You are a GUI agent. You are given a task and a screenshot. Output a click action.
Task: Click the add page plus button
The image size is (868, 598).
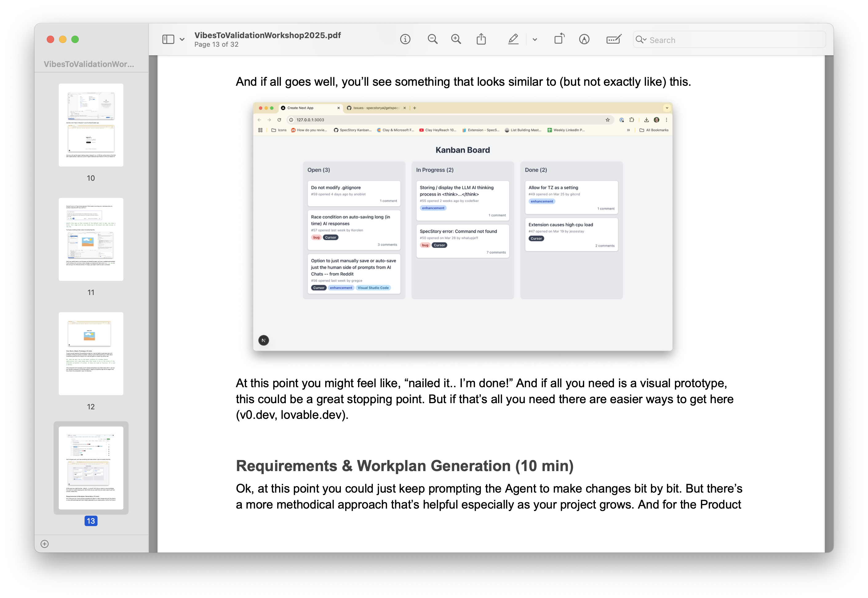[x=45, y=544]
